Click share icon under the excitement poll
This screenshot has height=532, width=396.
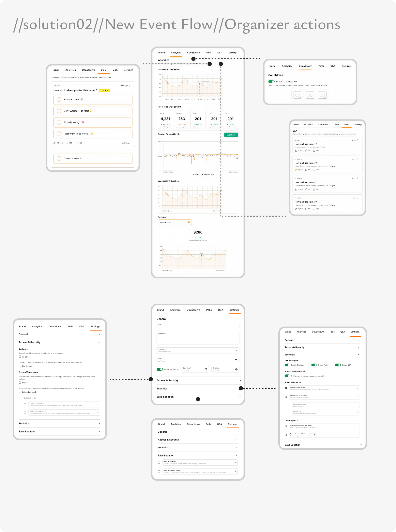point(76,143)
